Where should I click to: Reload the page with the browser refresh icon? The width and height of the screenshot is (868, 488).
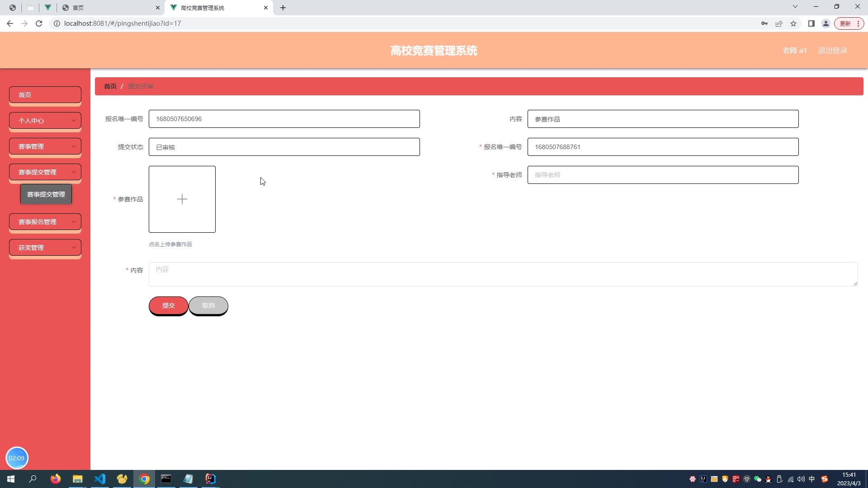pyautogui.click(x=39, y=23)
